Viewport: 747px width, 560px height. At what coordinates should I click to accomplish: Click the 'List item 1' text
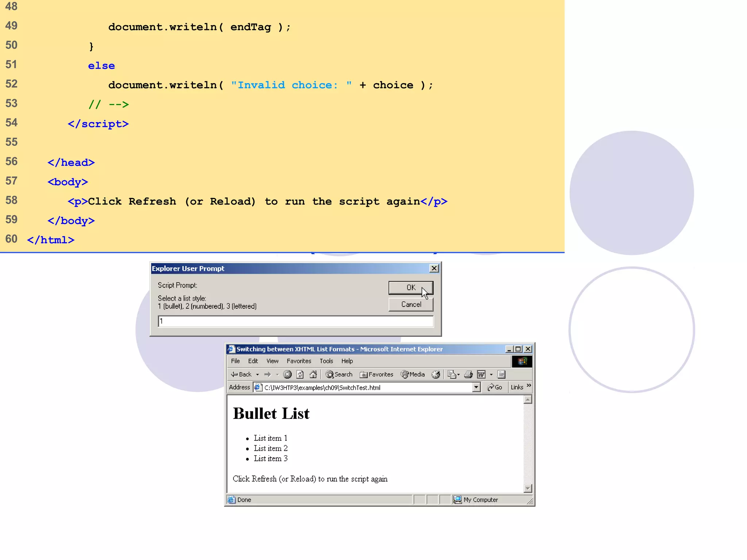271,438
